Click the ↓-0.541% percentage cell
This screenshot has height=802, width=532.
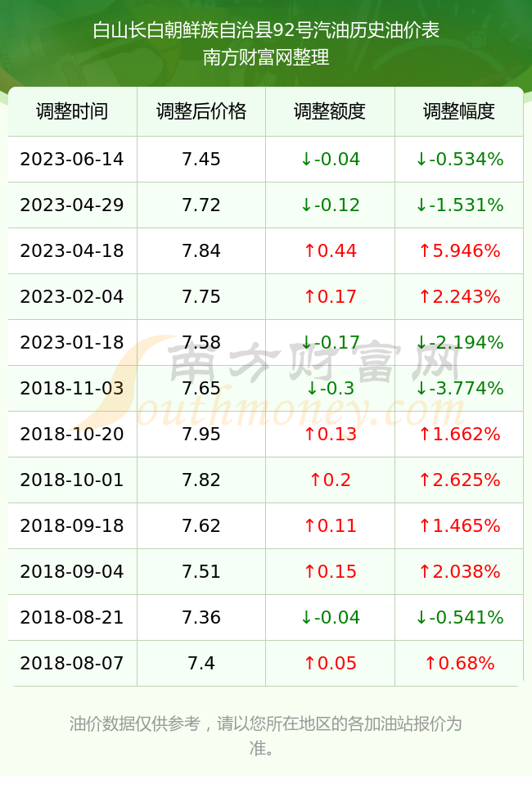point(459,617)
